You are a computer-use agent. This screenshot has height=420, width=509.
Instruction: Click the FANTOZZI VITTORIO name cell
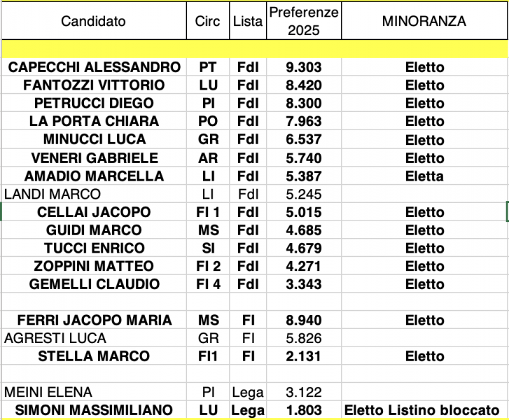click(x=94, y=85)
